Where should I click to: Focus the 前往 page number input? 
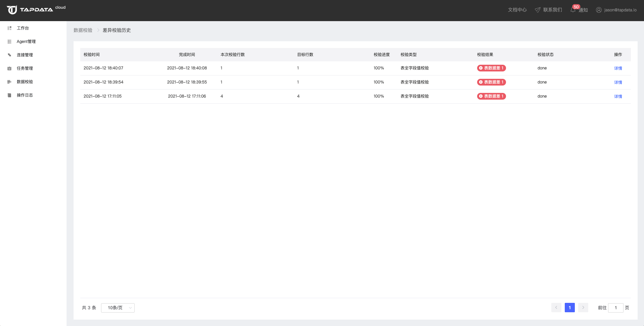(x=616, y=308)
